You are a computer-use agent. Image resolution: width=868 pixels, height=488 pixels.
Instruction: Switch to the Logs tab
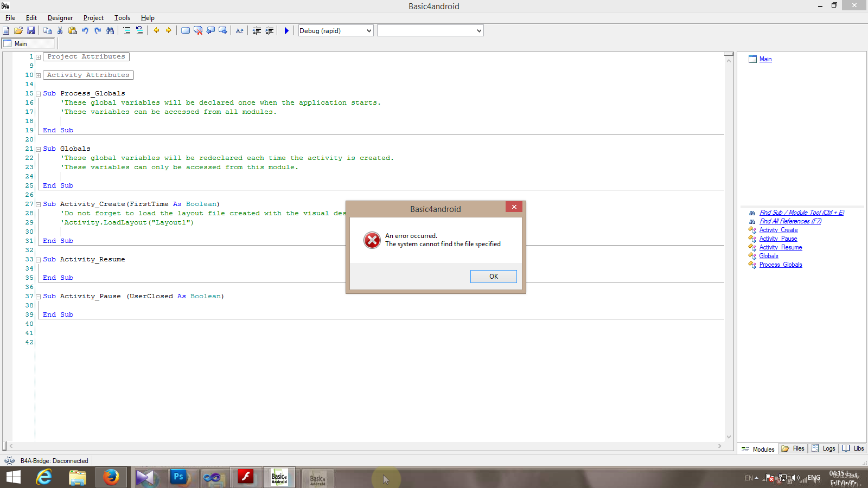pyautogui.click(x=824, y=448)
